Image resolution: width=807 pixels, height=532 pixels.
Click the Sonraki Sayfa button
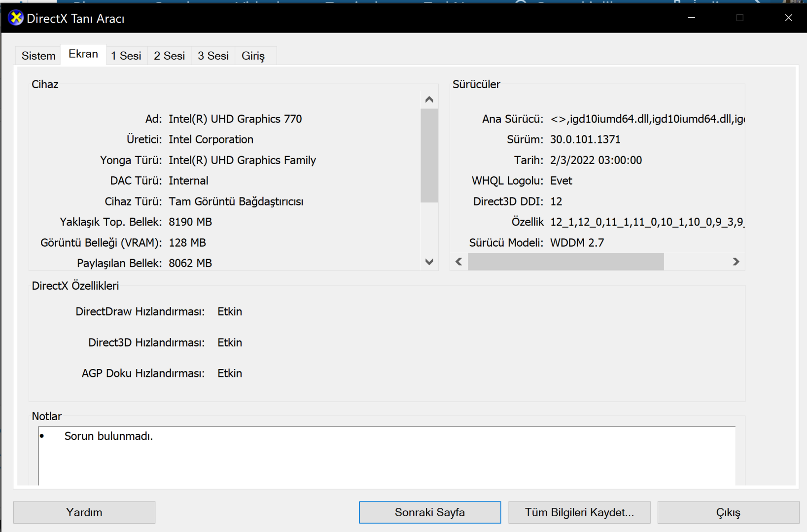(x=430, y=512)
